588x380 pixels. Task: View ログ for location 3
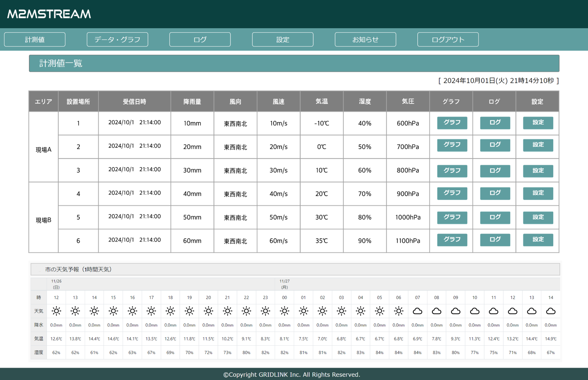point(495,171)
